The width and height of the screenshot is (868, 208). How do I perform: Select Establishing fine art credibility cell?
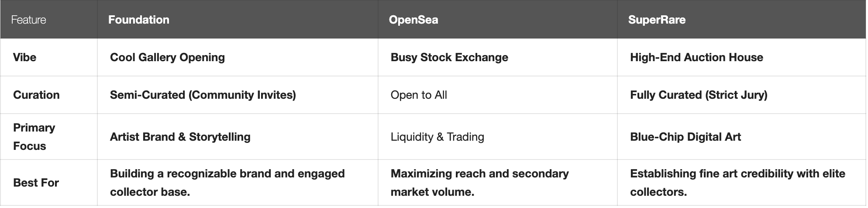[x=737, y=183]
